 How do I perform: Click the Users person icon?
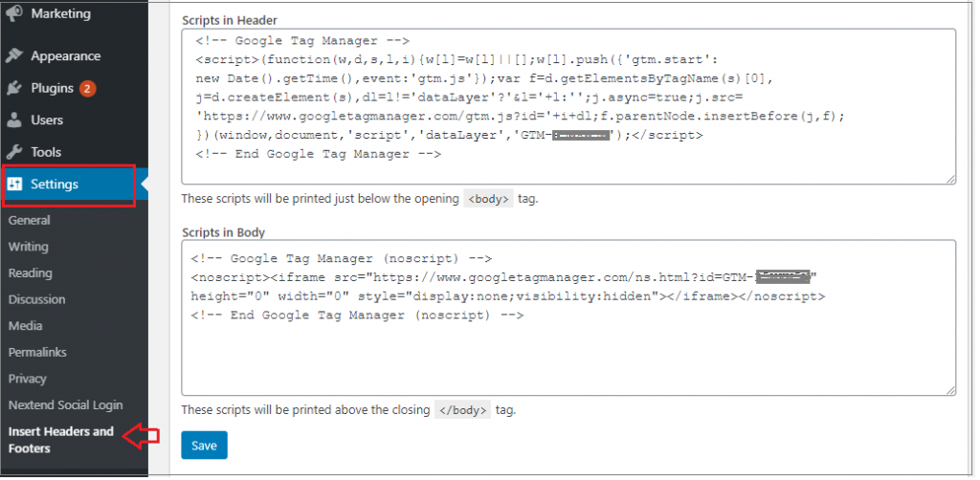tap(13, 120)
